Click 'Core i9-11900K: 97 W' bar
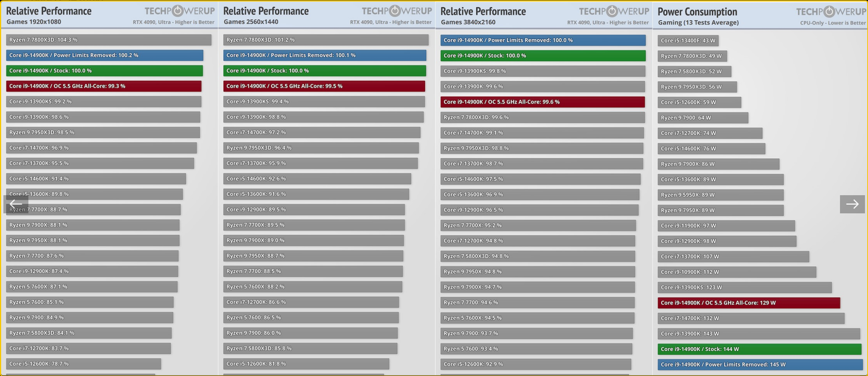 click(726, 226)
